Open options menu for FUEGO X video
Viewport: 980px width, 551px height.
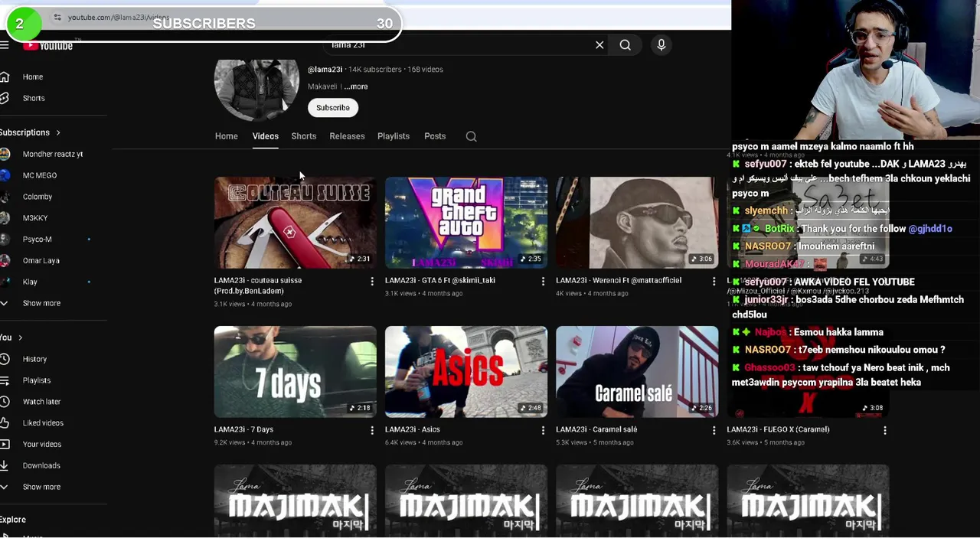pyautogui.click(x=884, y=431)
